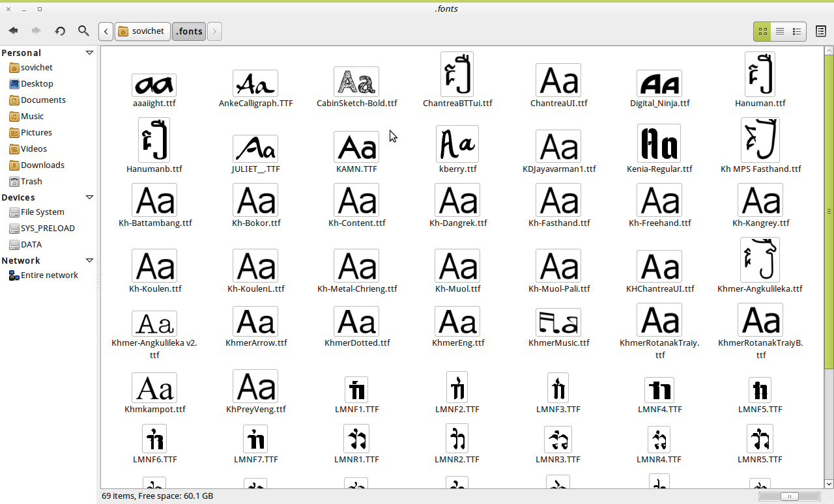Screen dimensions: 834x504
Task: Switch to list view mode
Action: (779, 31)
